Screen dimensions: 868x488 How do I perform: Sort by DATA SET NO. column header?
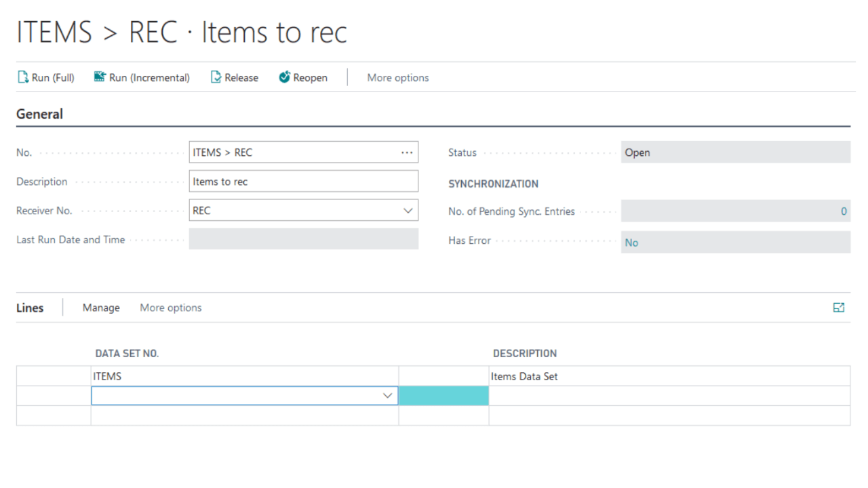127,354
